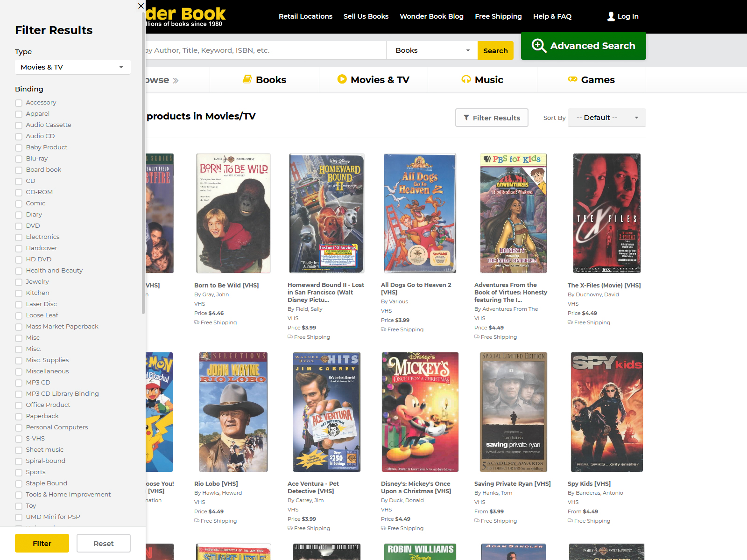Open the All Dogs Go to Heaven 2 cover
This screenshot has height=560, width=747.
coord(420,213)
